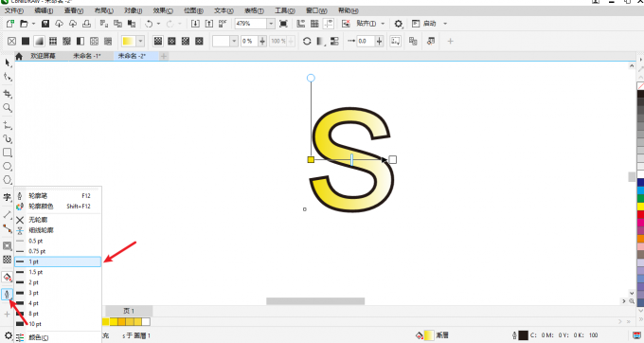Open the 文件 menu
The height and width of the screenshot is (343, 644).
point(13,10)
